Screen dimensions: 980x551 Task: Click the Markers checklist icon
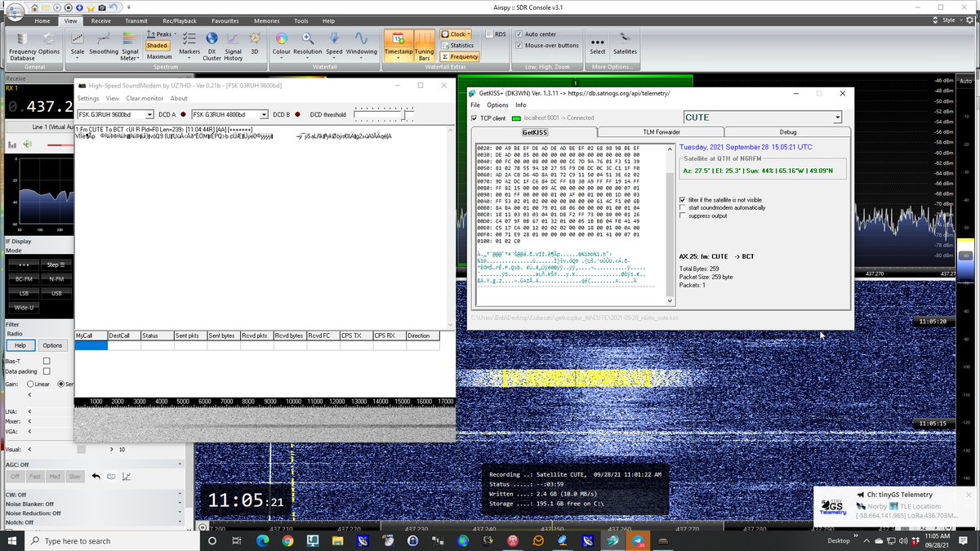(189, 44)
